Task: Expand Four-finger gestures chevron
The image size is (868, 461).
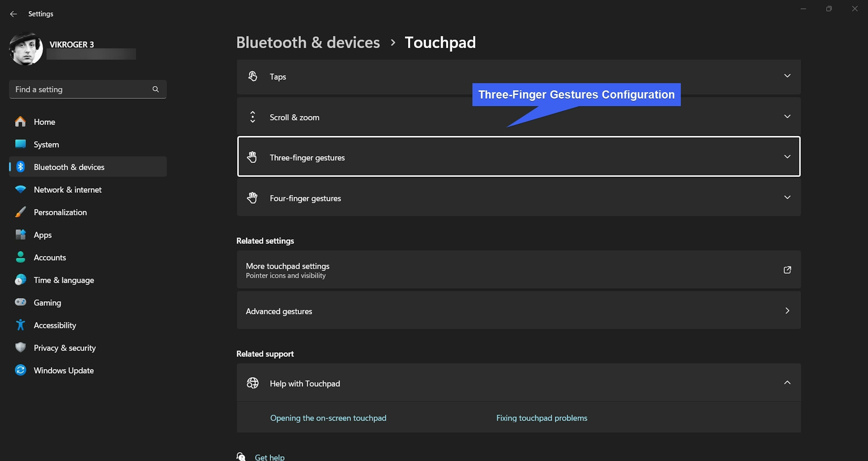Action: (x=787, y=198)
